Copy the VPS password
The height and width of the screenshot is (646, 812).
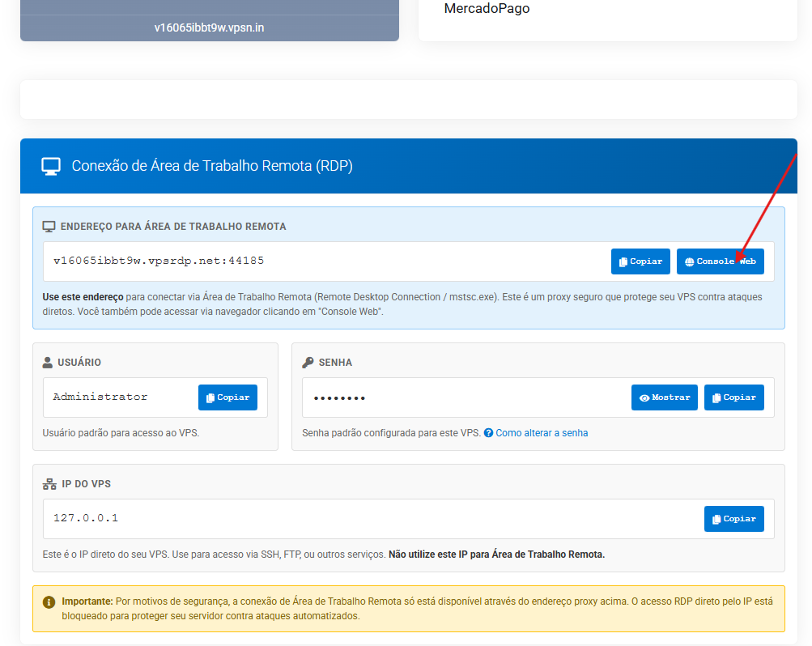733,397
